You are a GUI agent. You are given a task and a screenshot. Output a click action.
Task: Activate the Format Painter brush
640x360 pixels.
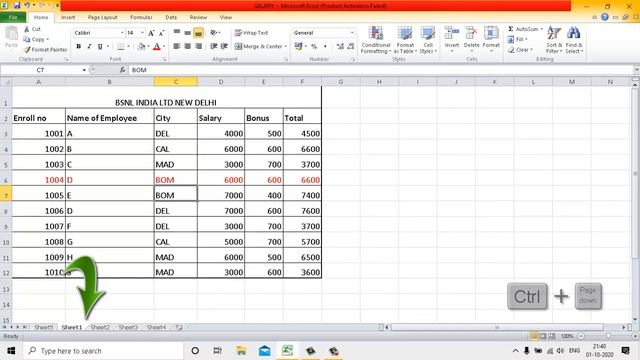pyautogui.click(x=27, y=49)
